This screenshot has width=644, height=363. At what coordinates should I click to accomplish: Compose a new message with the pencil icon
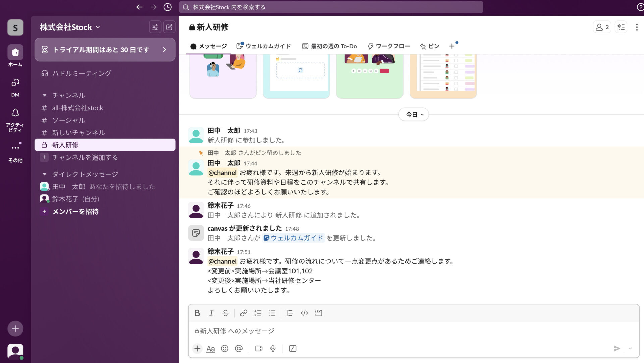click(169, 27)
